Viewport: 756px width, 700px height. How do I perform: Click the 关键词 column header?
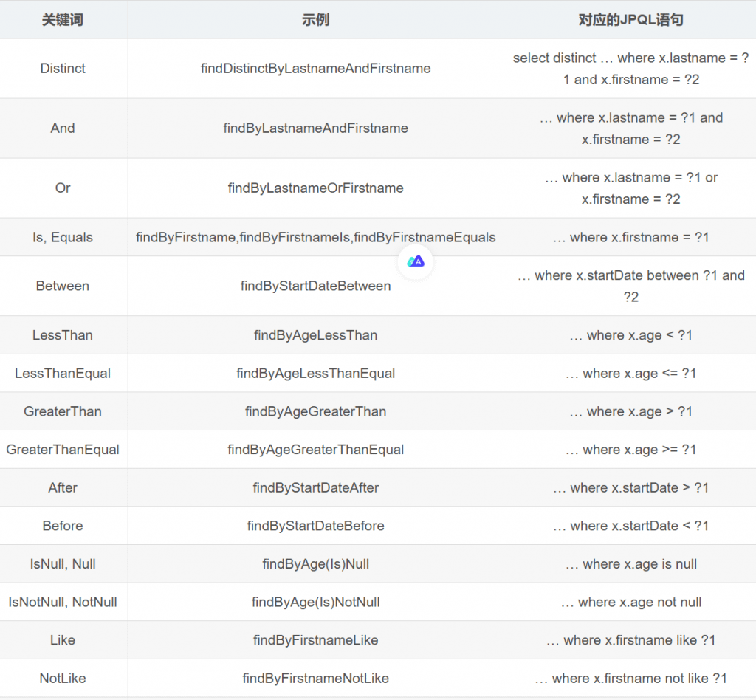[63, 20]
